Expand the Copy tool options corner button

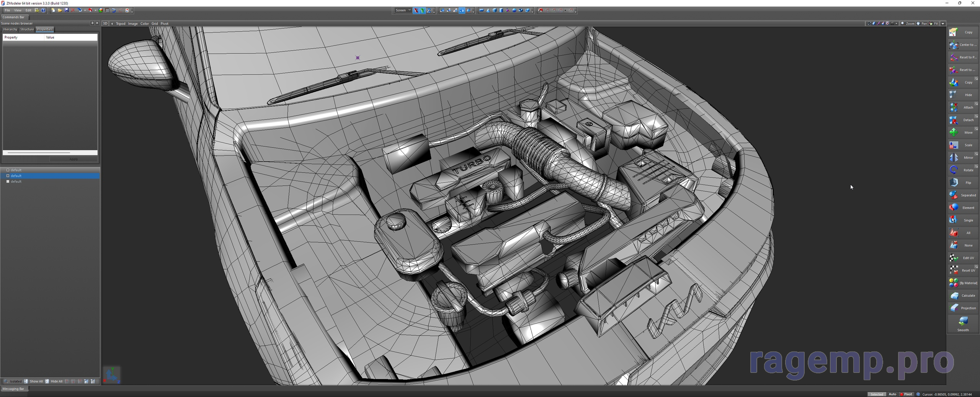(x=976, y=78)
